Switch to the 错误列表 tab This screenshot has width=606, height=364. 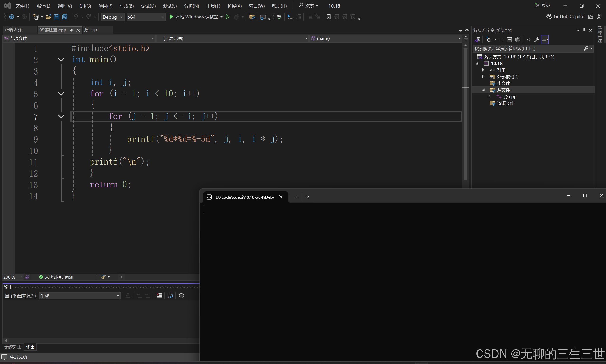(13, 347)
